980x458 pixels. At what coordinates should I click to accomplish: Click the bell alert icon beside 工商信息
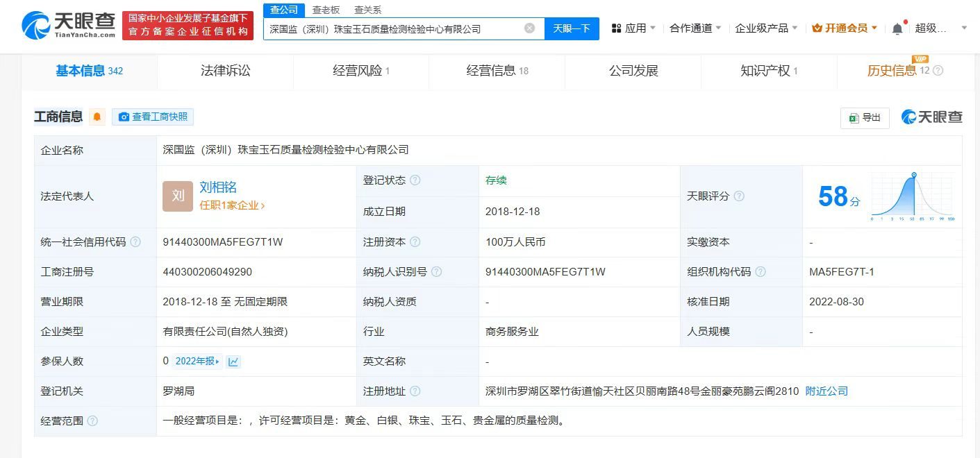pos(97,117)
